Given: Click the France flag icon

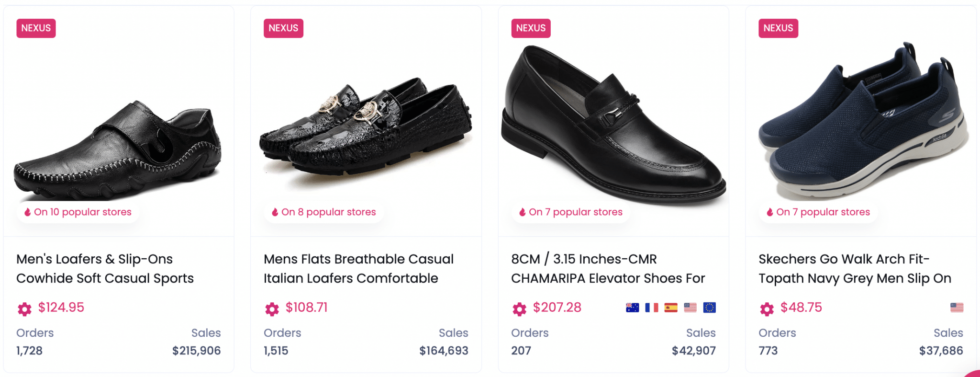Looking at the screenshot, I should click(x=651, y=308).
